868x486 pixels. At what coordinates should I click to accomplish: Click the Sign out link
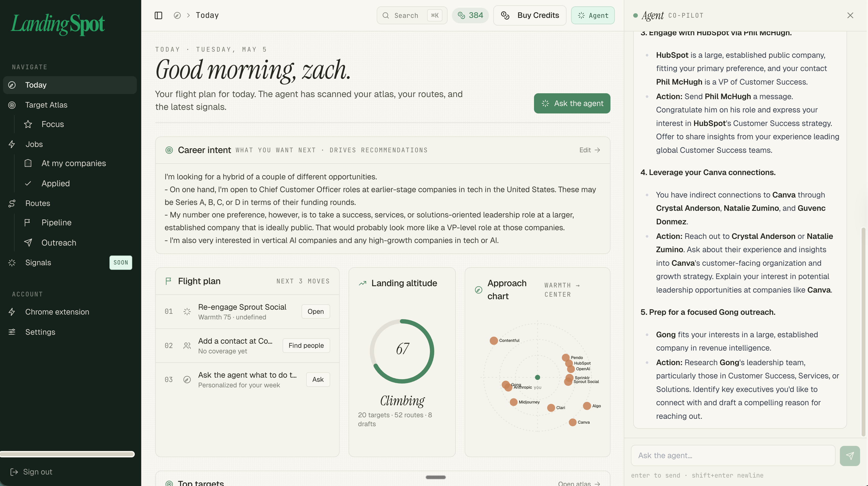click(31, 472)
